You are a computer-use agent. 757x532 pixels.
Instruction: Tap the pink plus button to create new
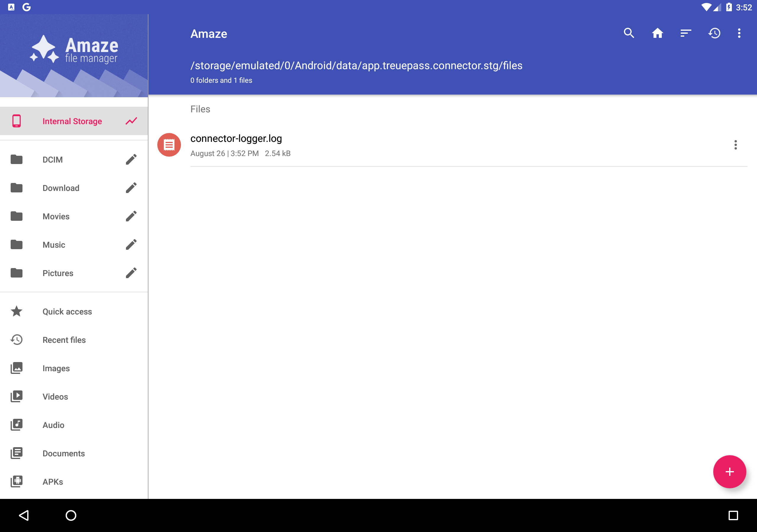tap(729, 471)
